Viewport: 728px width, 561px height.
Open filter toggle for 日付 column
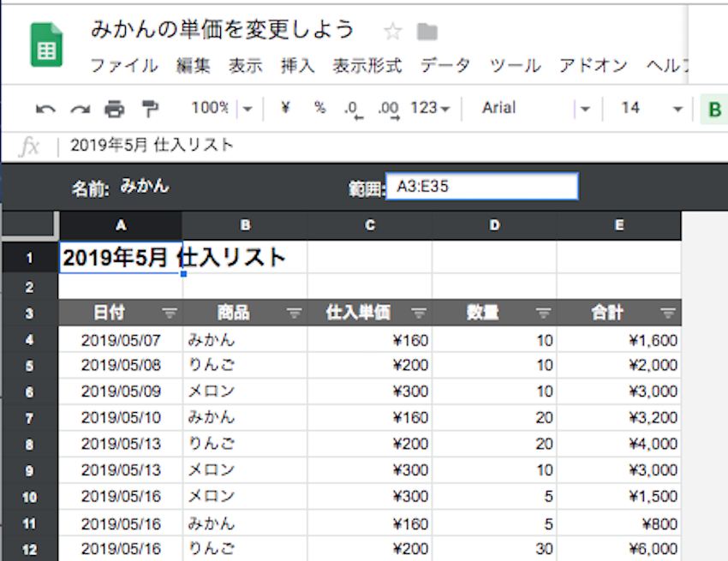pyautogui.click(x=170, y=313)
